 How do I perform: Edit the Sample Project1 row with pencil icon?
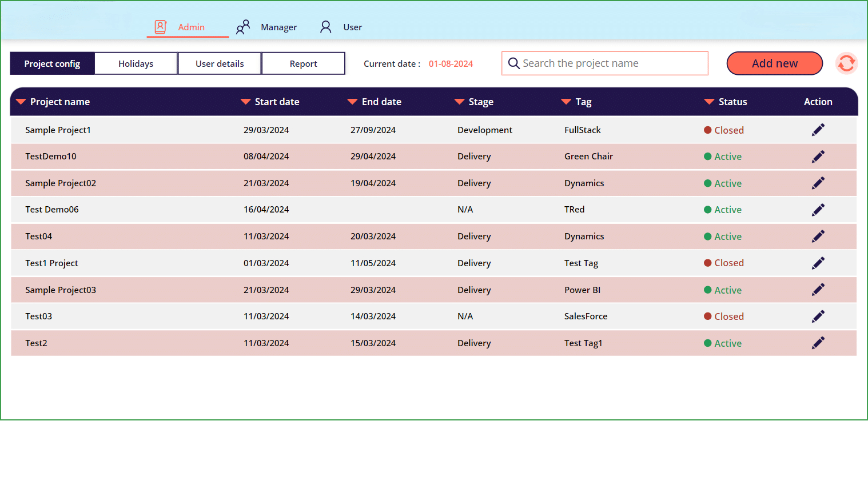click(x=818, y=130)
